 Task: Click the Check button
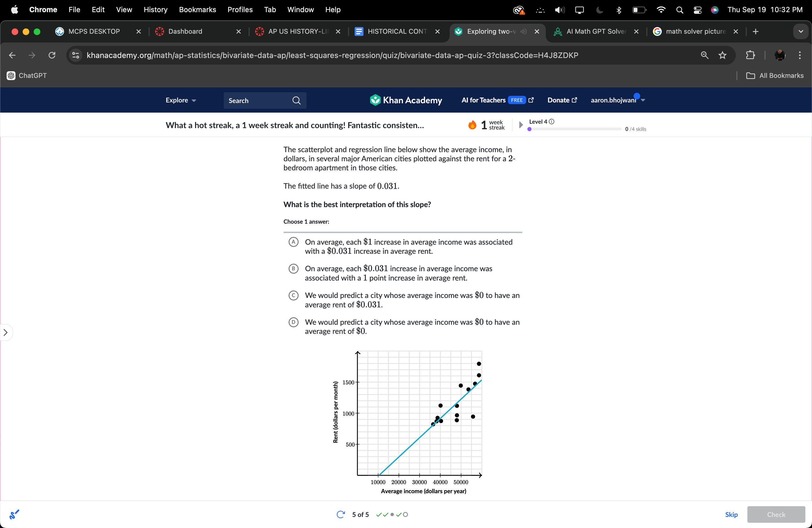(776, 514)
